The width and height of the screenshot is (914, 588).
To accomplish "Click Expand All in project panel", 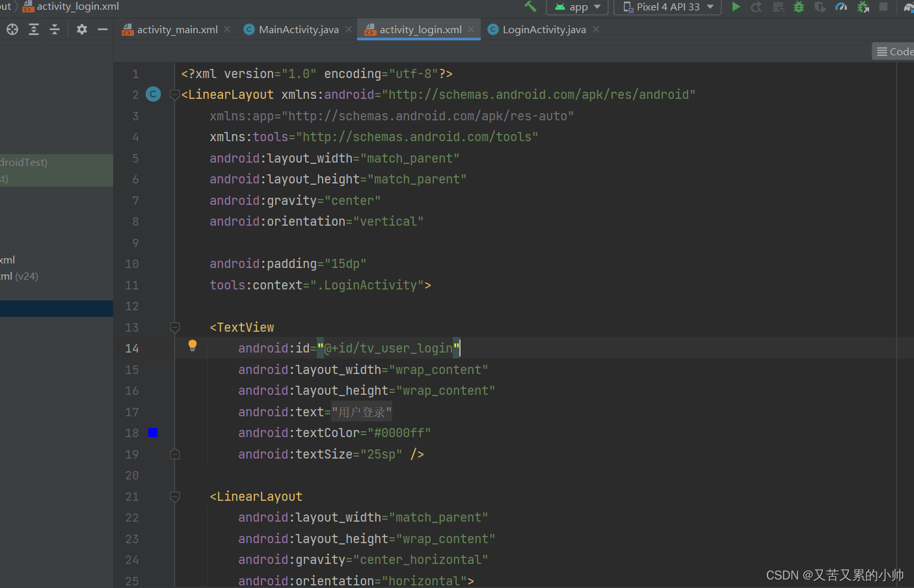I will 34,29.
